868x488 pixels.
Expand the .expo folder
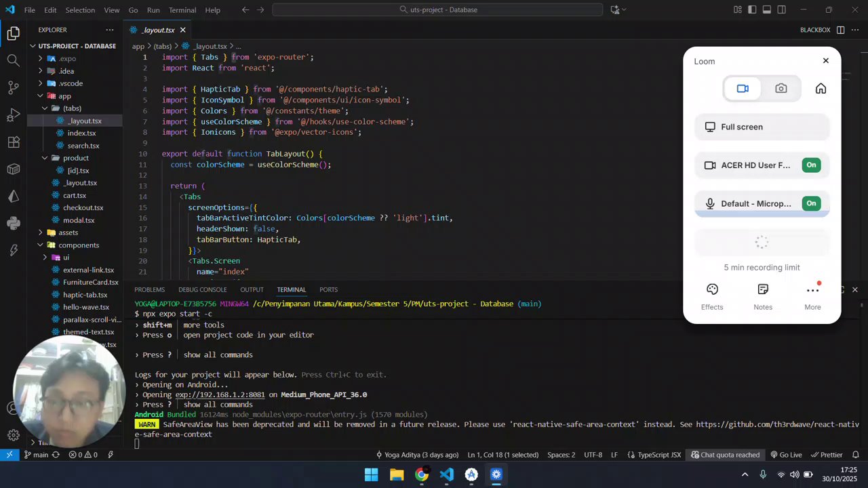click(41, 58)
